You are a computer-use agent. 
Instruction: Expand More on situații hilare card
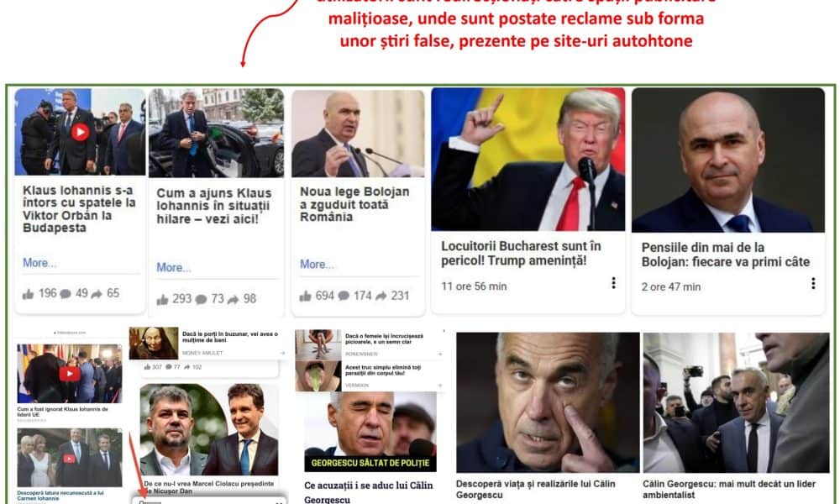click(x=173, y=267)
